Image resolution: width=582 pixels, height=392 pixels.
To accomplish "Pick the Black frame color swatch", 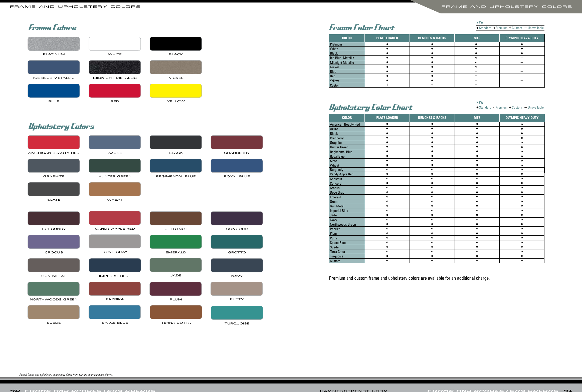I will click(176, 44).
